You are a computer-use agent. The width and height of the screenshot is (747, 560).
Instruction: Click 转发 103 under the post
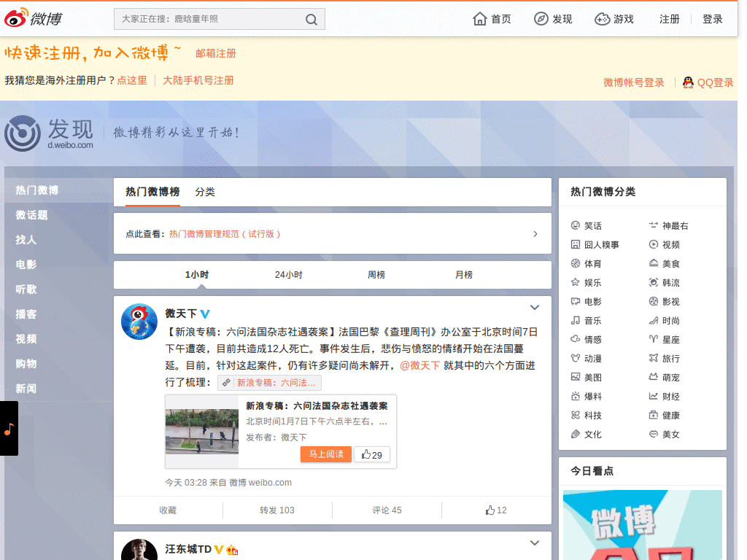[x=276, y=510]
